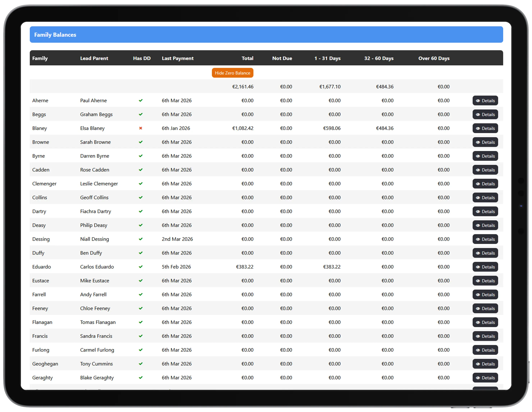Click the Hide Zero Balance button

tap(232, 73)
